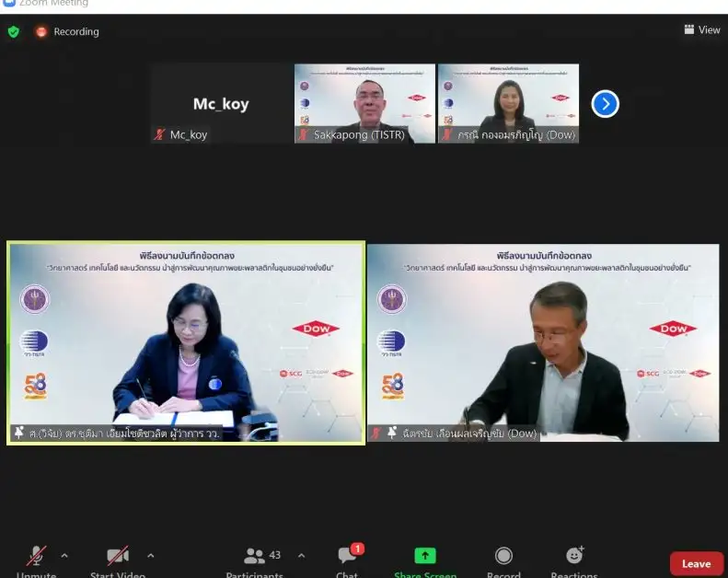
Task: Click the Record icon in toolbar
Action: (503, 556)
